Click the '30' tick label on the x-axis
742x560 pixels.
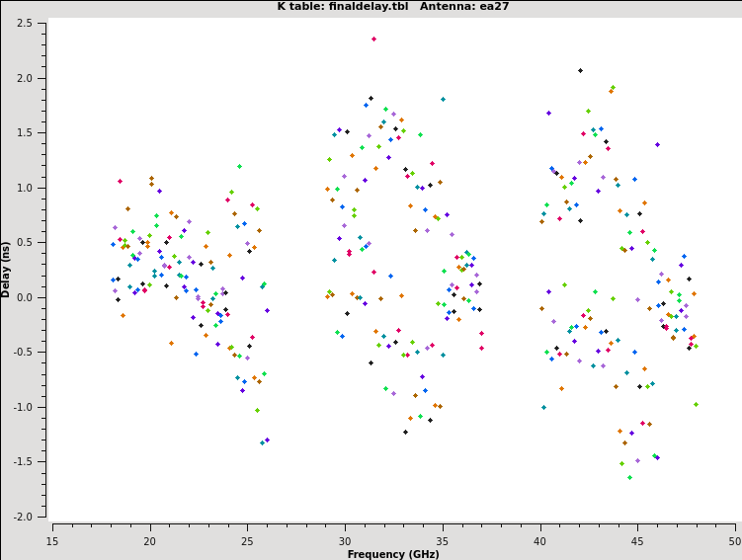(345, 540)
